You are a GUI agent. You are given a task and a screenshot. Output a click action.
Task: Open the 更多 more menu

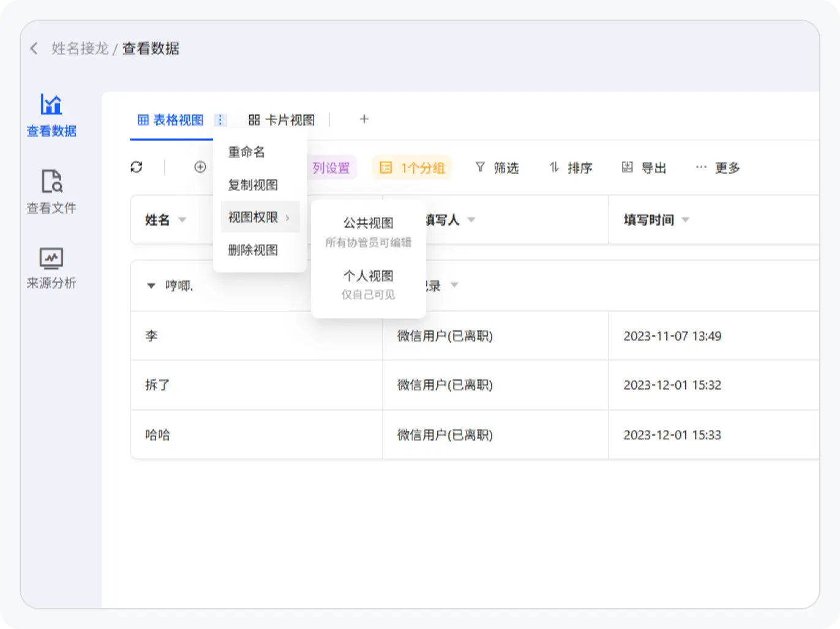point(718,168)
